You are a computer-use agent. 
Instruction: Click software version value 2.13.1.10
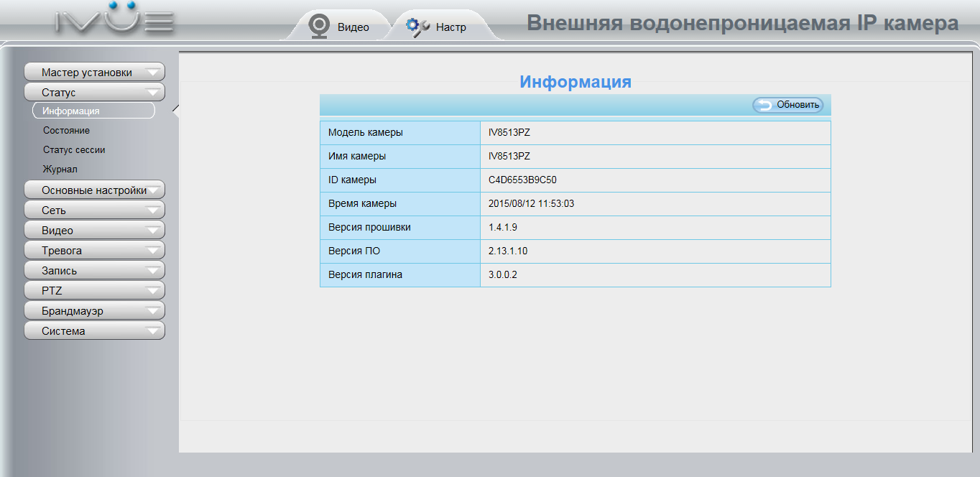[x=508, y=251]
